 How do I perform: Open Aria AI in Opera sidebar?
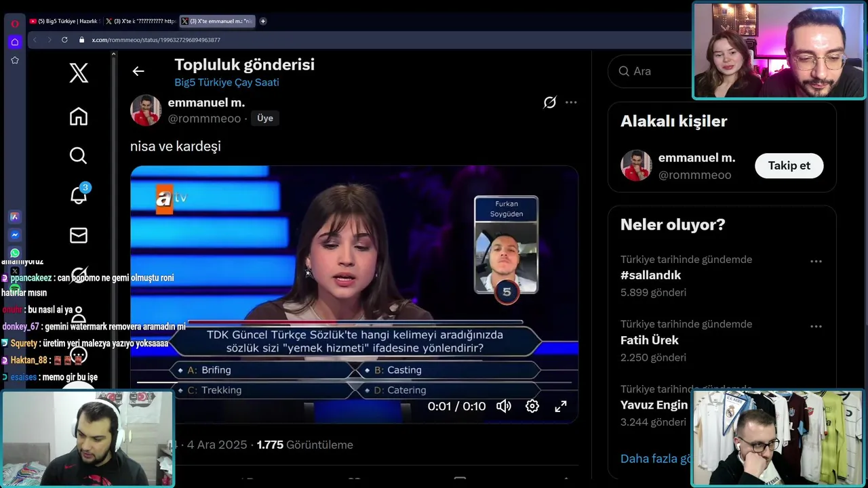point(15,217)
